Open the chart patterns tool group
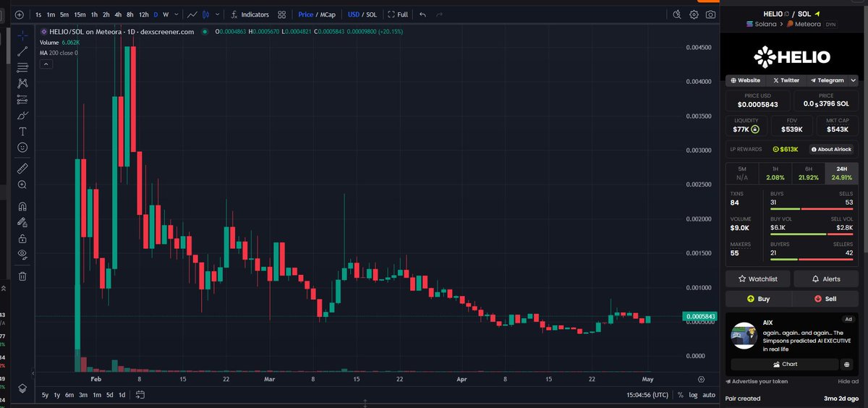The height and width of the screenshot is (408, 868). (22, 83)
